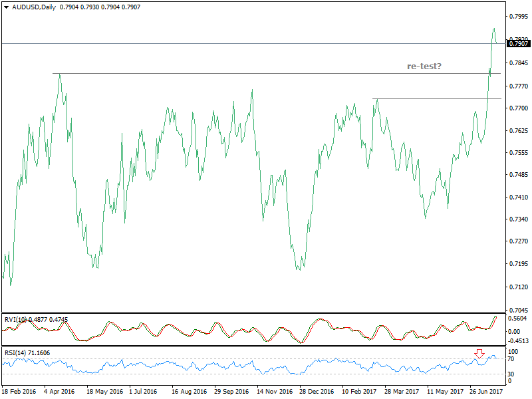Select the RSI(14) indicator label

18,352
